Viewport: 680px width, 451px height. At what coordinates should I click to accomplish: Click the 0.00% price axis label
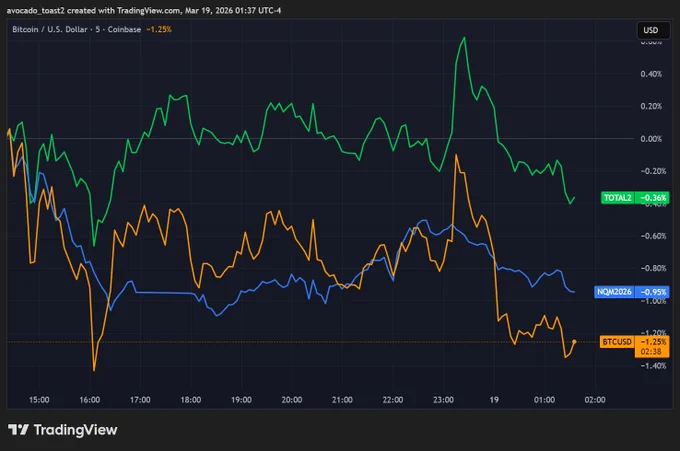coord(651,139)
